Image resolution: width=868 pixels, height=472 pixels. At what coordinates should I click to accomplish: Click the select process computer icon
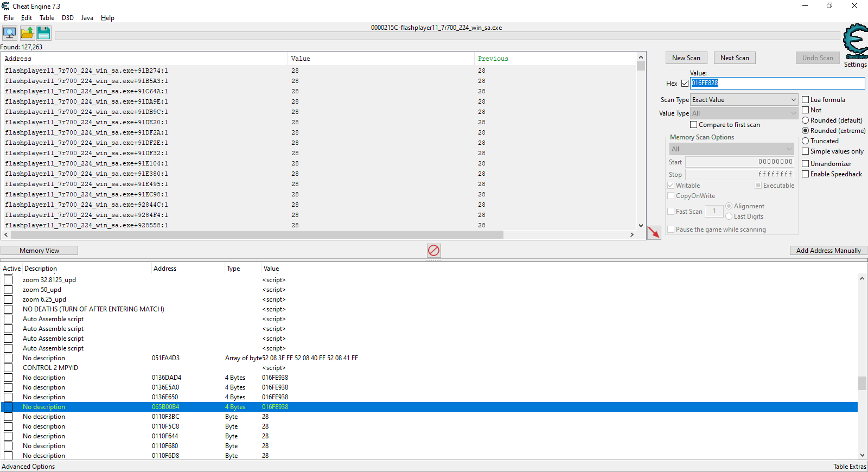point(10,33)
